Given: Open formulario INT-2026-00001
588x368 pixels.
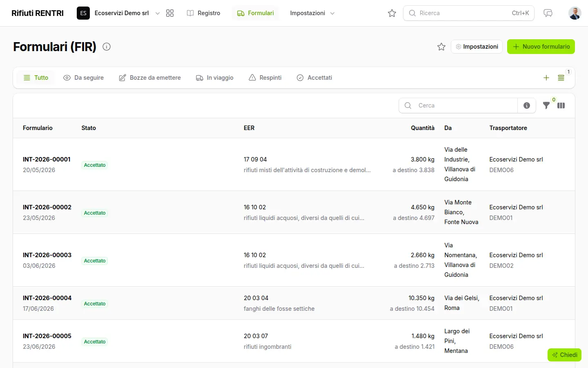Looking at the screenshot, I should click(x=47, y=159).
